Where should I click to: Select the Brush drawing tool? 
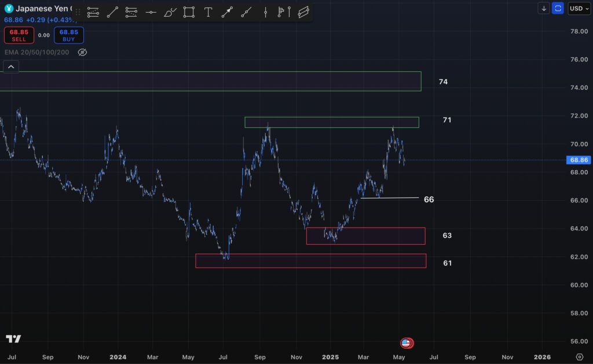click(170, 12)
